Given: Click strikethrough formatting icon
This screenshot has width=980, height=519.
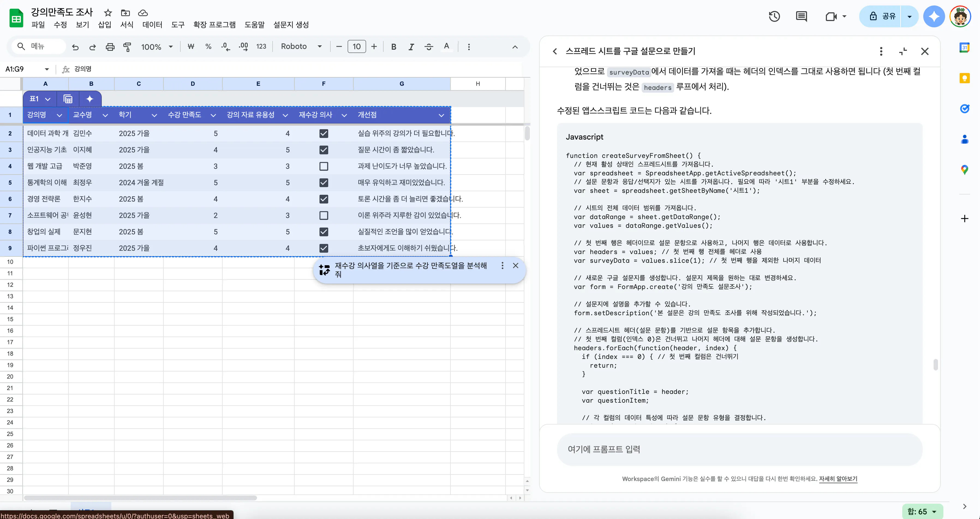Looking at the screenshot, I should point(429,47).
